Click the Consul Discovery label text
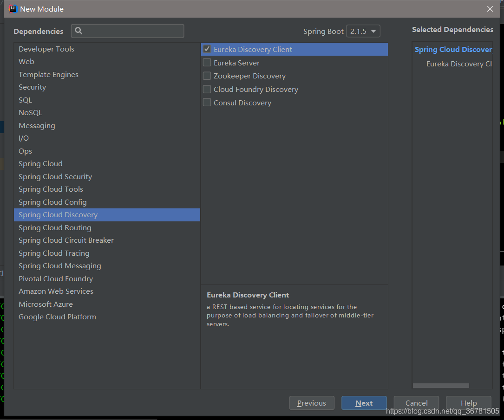The width and height of the screenshot is (504, 420). [242, 103]
